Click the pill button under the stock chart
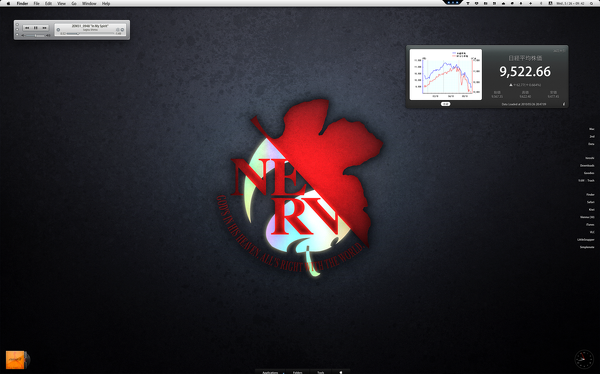The width and height of the screenshot is (600, 374). pos(445,104)
